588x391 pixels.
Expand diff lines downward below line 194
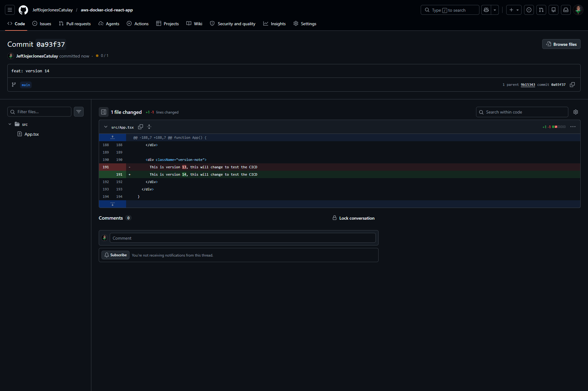(113, 204)
